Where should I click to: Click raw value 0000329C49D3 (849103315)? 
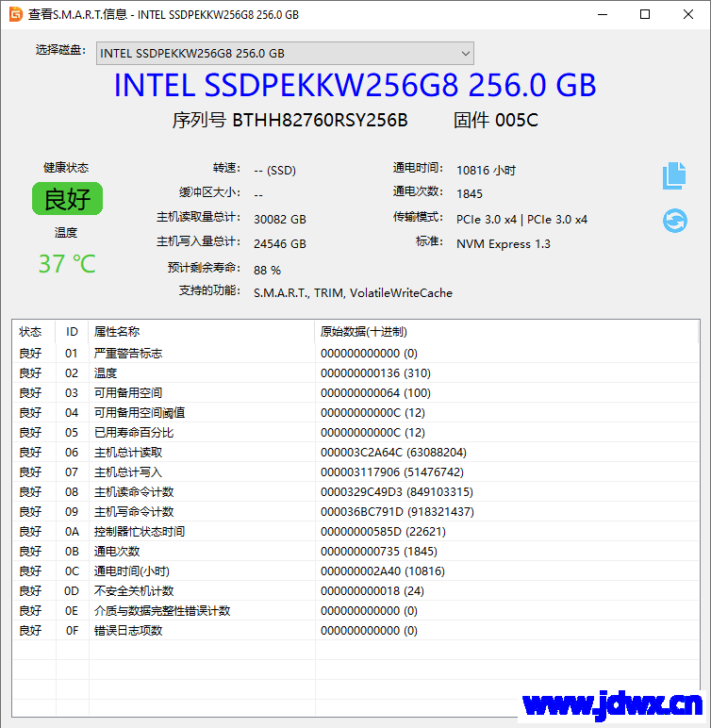tap(397, 492)
